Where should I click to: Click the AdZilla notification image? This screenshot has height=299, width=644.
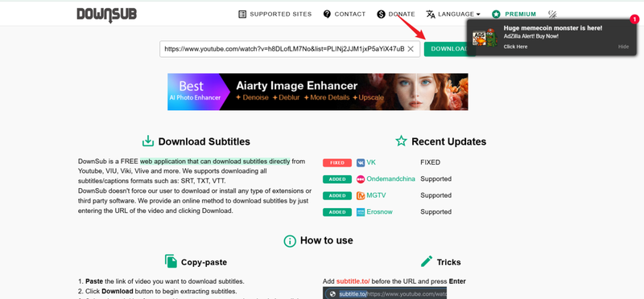[x=485, y=37]
